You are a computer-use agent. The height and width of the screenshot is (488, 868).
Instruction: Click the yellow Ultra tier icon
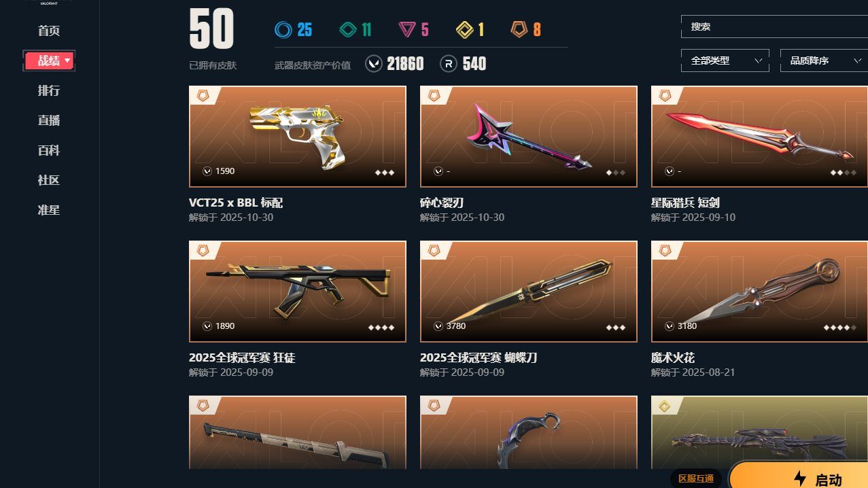coord(465,30)
